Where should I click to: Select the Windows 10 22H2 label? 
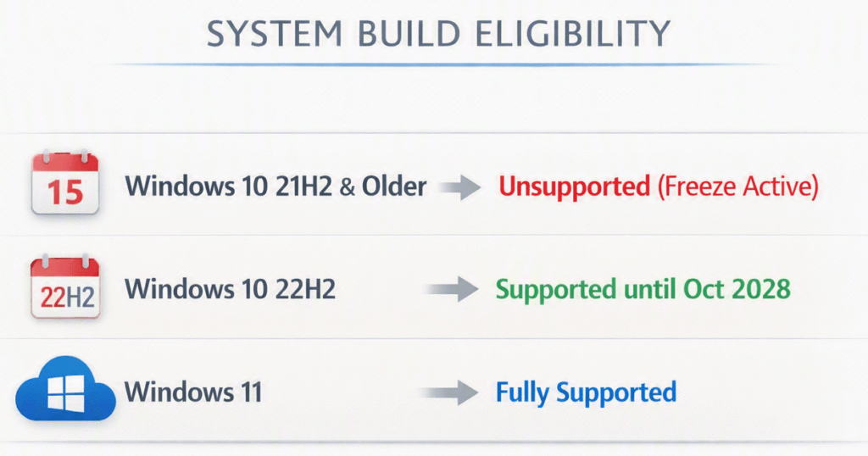tap(231, 289)
